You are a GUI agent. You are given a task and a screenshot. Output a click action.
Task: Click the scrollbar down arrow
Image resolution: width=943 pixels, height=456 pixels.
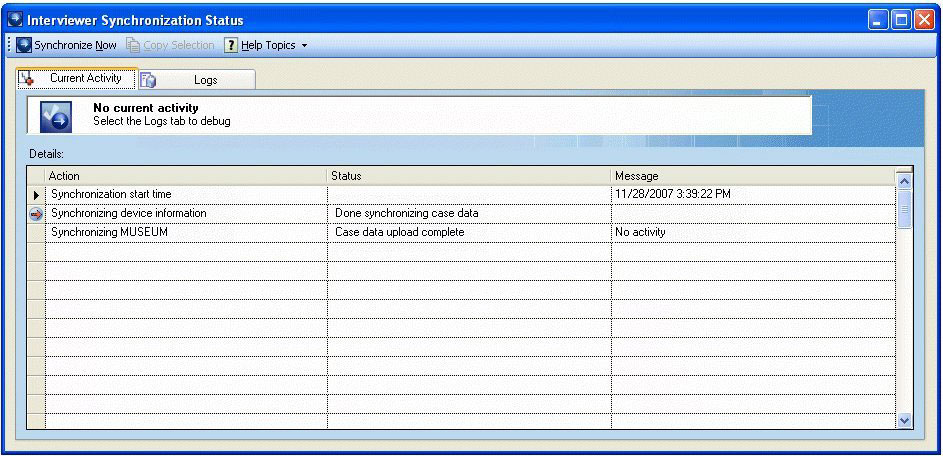tap(904, 421)
